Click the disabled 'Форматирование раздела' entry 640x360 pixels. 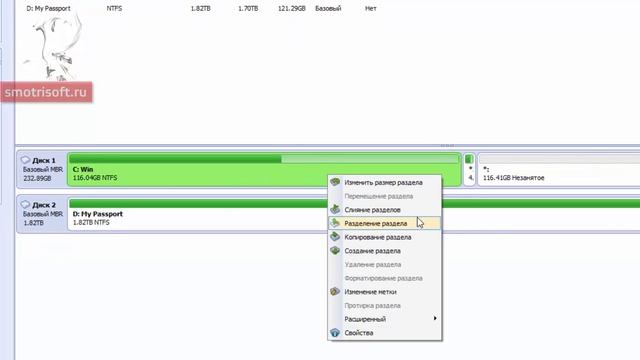(x=384, y=278)
